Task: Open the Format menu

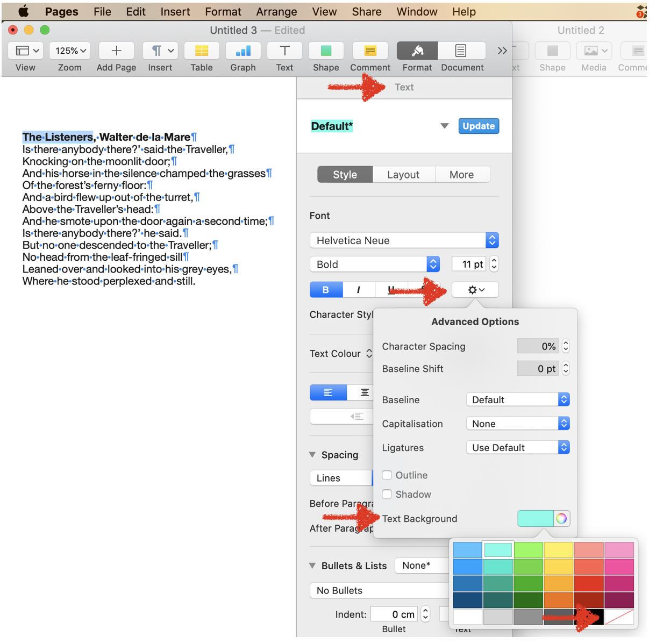Action: point(223,11)
